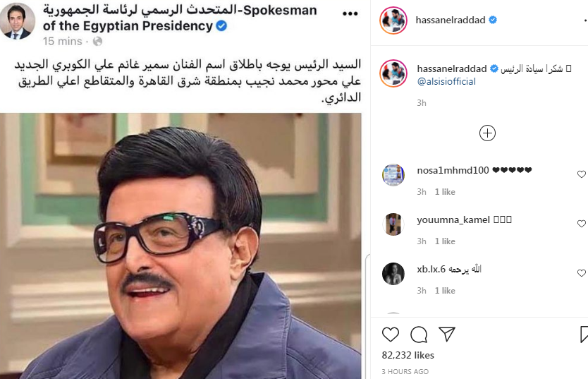Load more comments with plus circle
The image size is (588, 379).
coord(487,133)
